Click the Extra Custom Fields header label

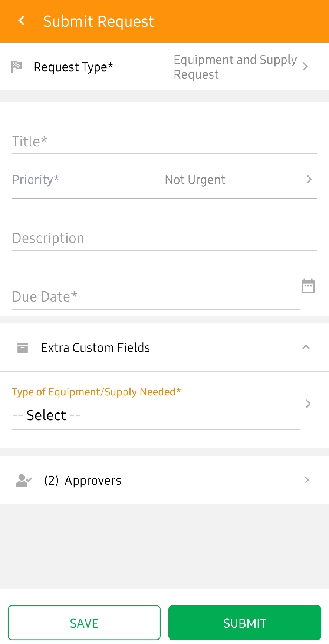95,348
